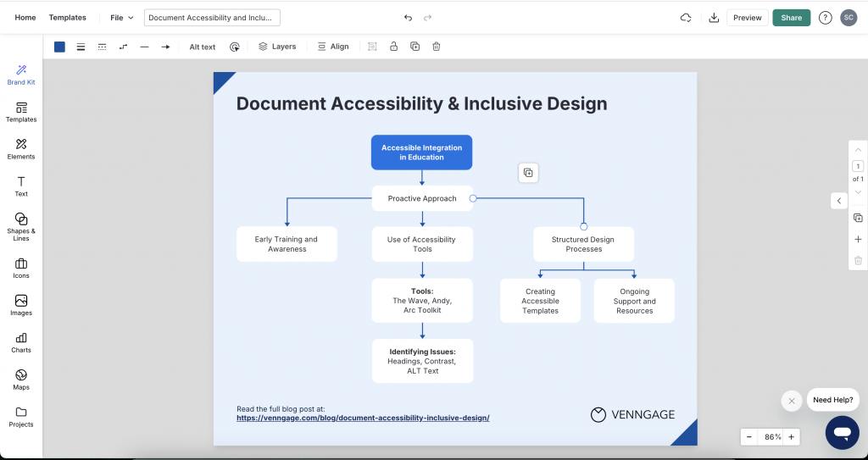Open Templates in top navigation
This screenshot has height=460, width=868.
pos(68,18)
